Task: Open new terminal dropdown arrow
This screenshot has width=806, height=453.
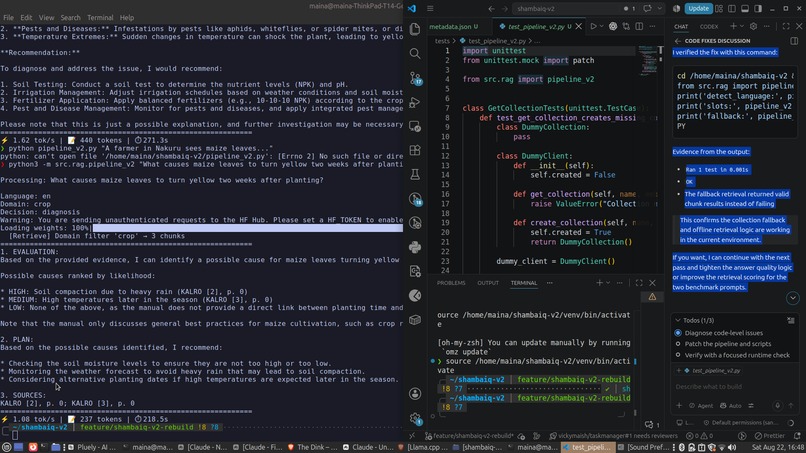Action: click(x=608, y=283)
